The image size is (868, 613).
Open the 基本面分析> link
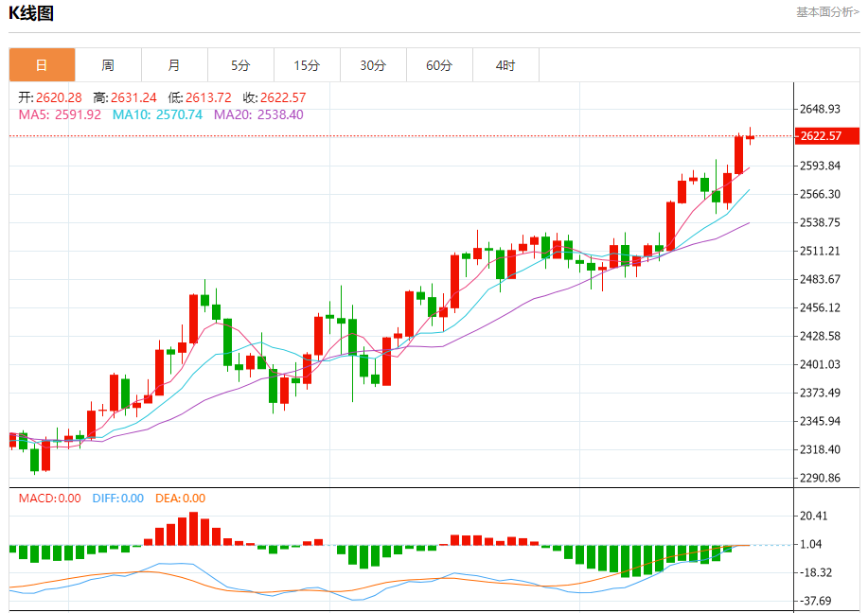pos(827,12)
